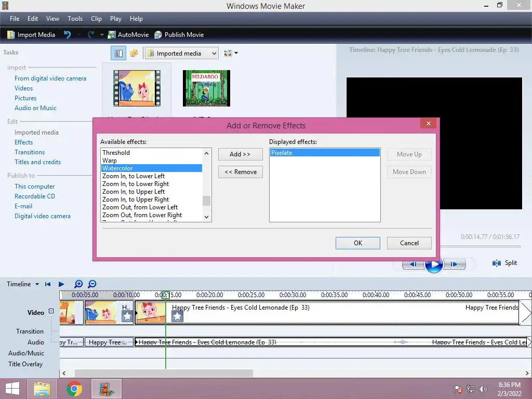Open the Help menu
Image resolution: width=532 pixels, height=399 pixels.
pyautogui.click(x=136, y=19)
